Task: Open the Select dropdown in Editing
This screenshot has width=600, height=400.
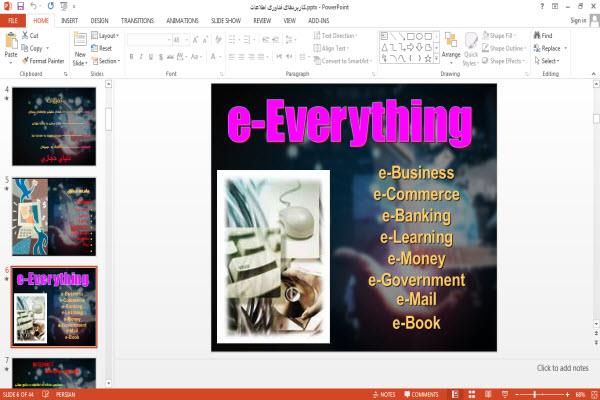Action: tap(547, 61)
